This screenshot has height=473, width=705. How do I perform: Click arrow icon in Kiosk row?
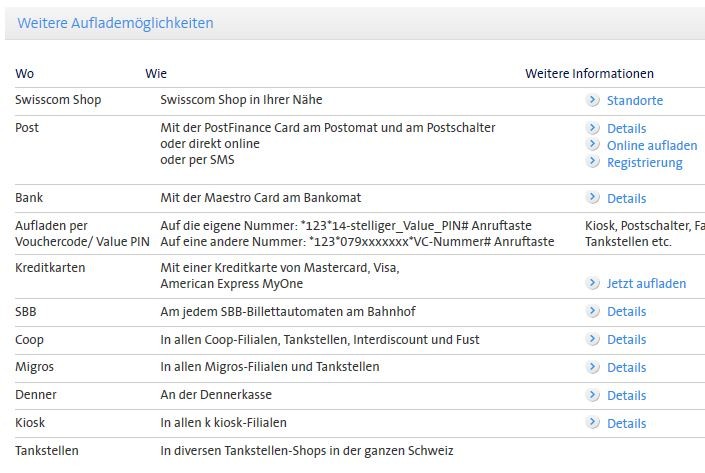point(593,423)
